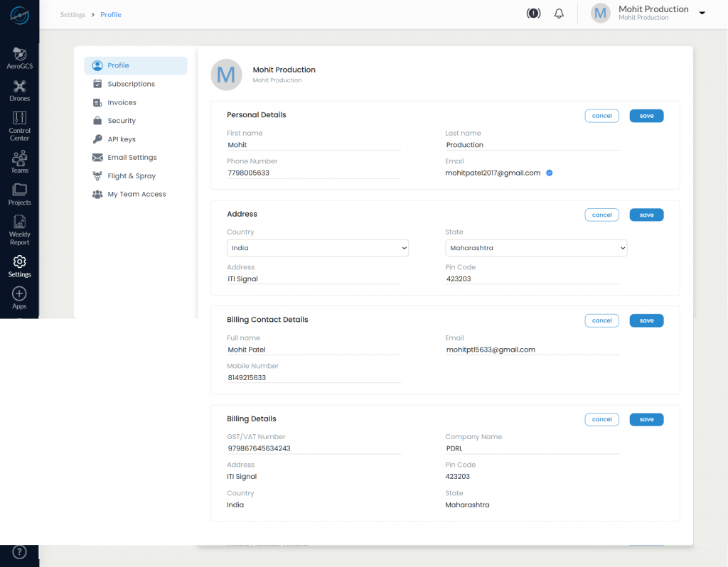Click the Settings breadcrumb link

coord(73,15)
